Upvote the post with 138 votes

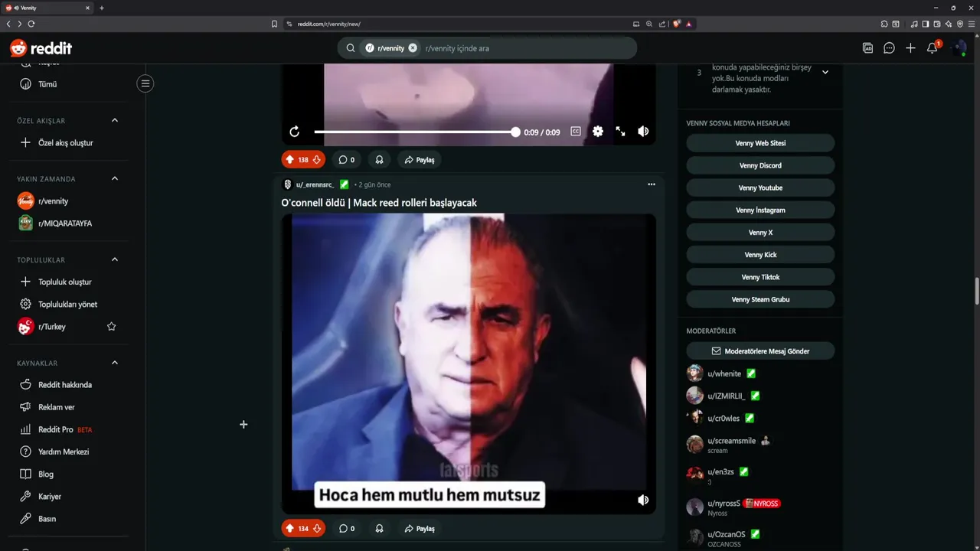coord(289,160)
